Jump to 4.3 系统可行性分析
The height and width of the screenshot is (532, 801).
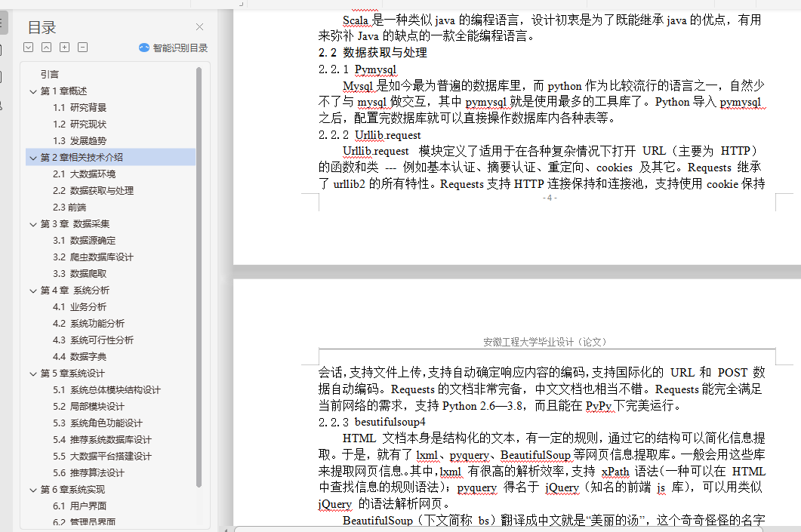click(x=93, y=340)
